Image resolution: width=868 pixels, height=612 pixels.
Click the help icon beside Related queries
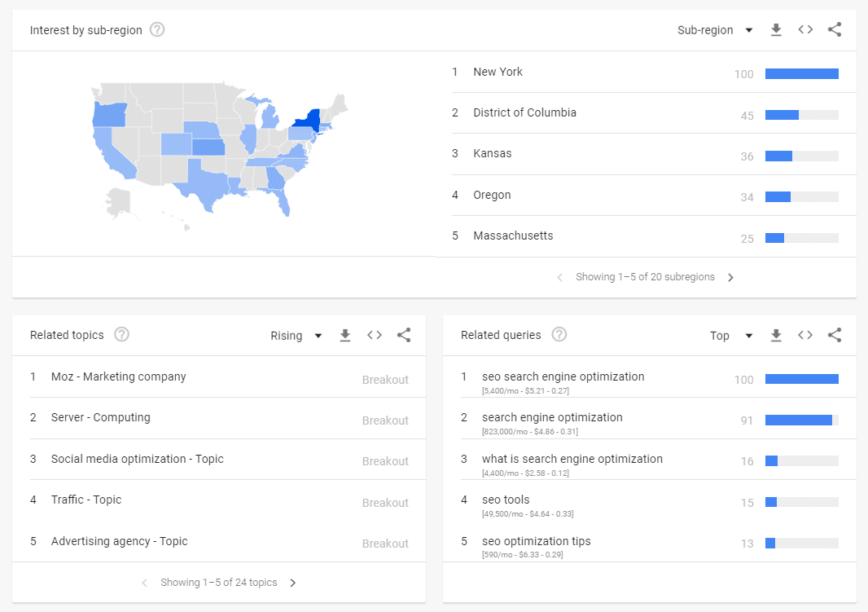[x=559, y=333]
